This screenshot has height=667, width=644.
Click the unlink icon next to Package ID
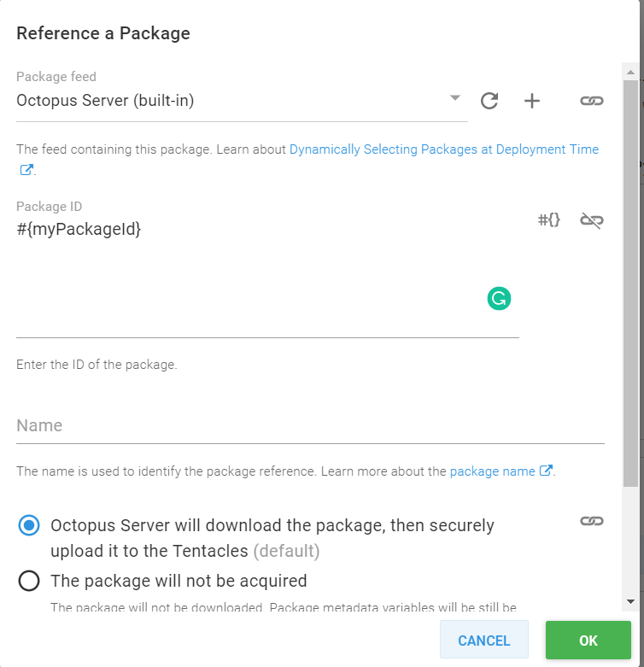point(592,220)
